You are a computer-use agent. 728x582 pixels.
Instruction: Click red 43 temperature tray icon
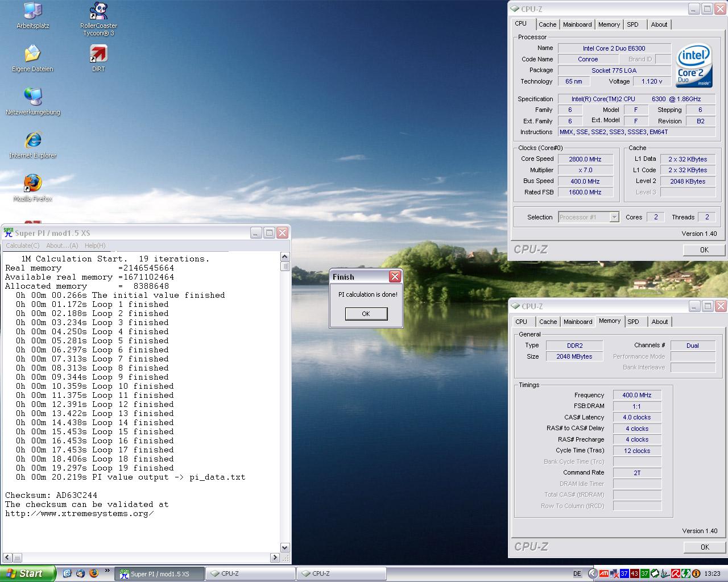tap(635, 574)
